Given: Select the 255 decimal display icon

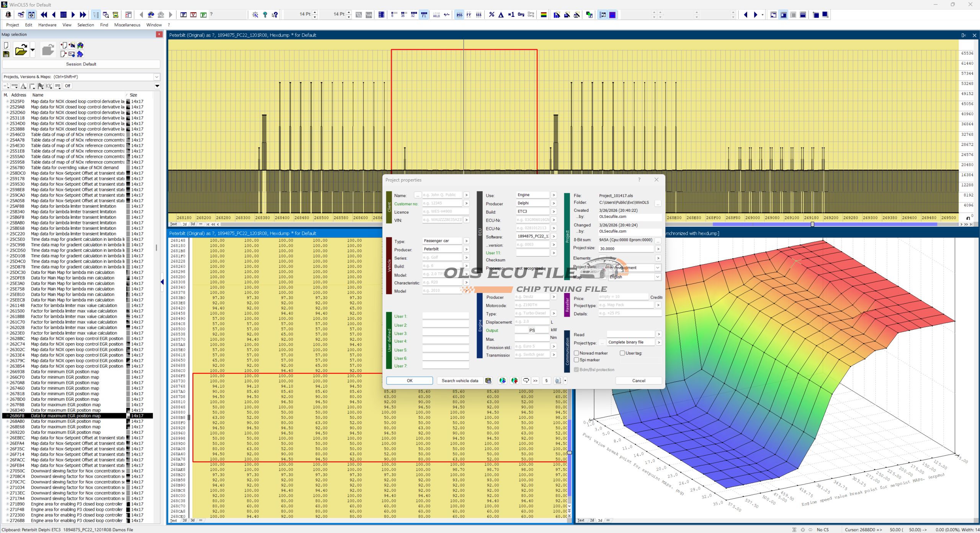Looking at the screenshot, I should click(x=459, y=15).
